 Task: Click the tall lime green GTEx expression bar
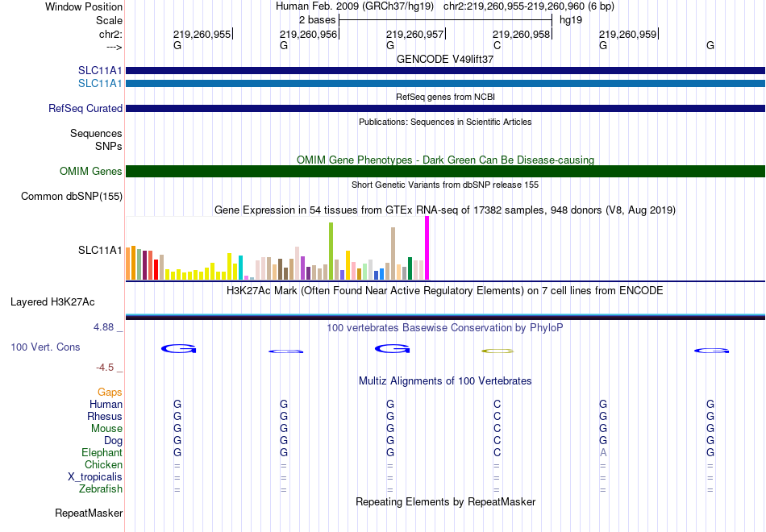coord(331,251)
